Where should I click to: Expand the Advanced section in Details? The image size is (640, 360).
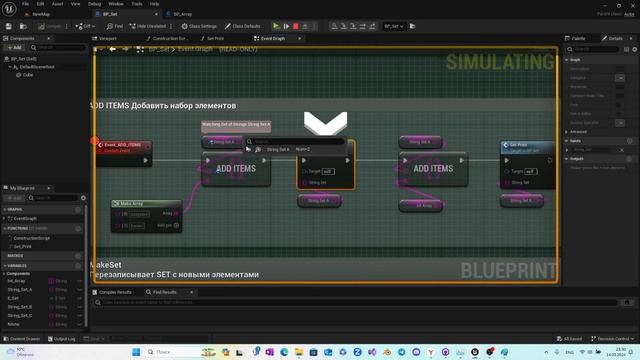[x=567, y=132]
